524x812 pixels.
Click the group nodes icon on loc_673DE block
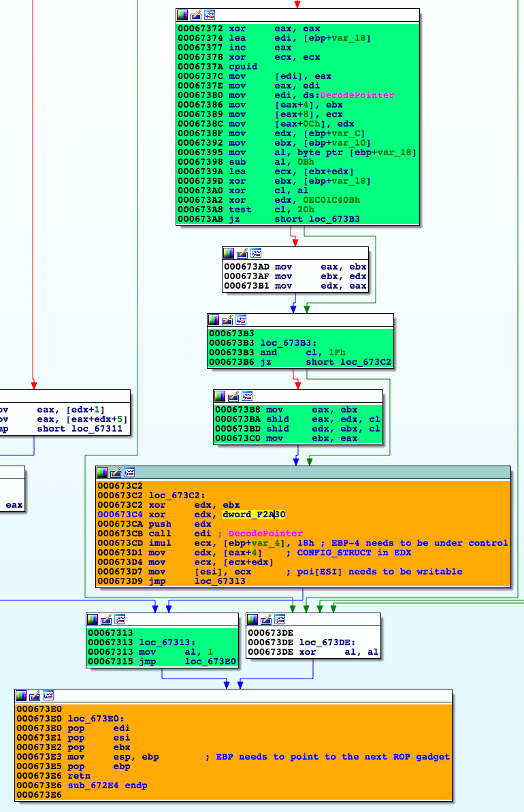[x=280, y=619]
